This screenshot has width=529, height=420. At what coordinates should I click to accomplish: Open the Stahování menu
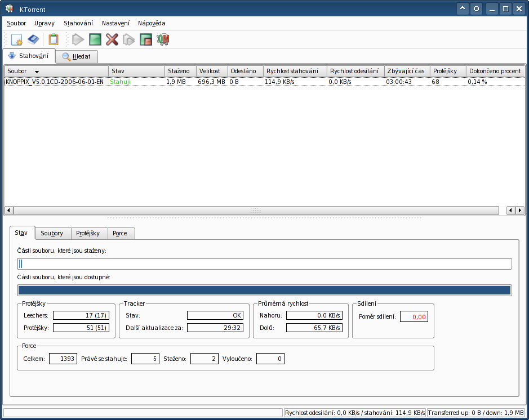(78, 23)
